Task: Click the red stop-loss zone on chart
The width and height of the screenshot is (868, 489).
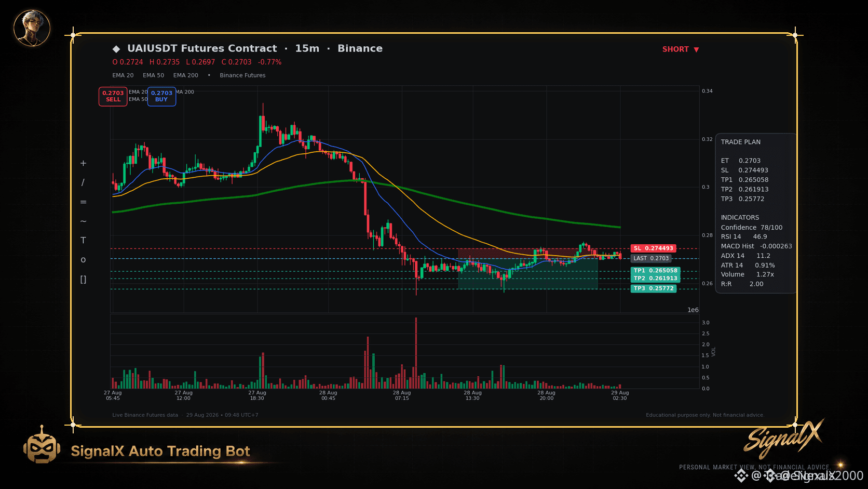Action: (527, 253)
